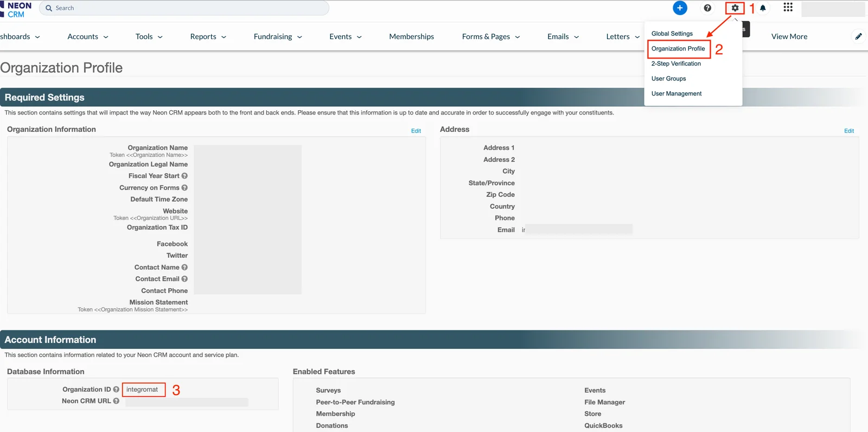Expand the Accounts menu chevron

pyautogui.click(x=106, y=37)
